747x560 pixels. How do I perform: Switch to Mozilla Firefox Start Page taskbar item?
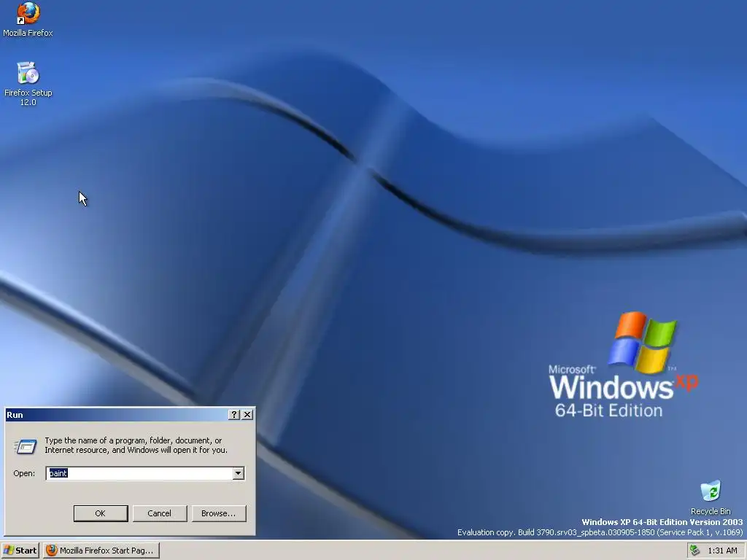click(x=101, y=551)
